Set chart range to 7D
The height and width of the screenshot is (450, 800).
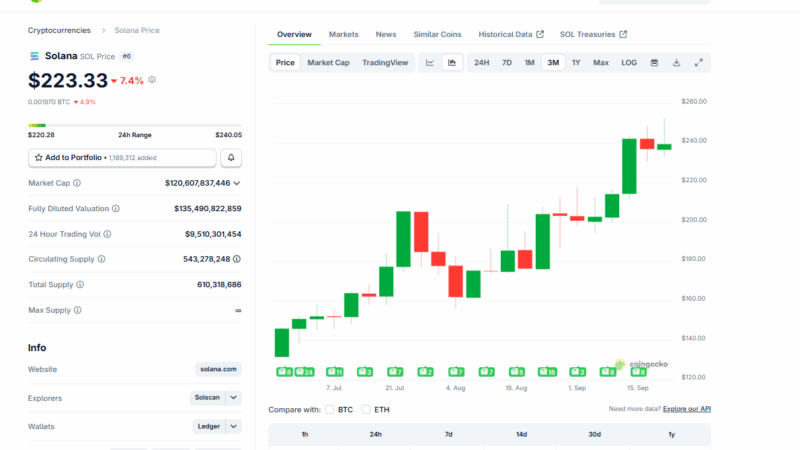[507, 63]
